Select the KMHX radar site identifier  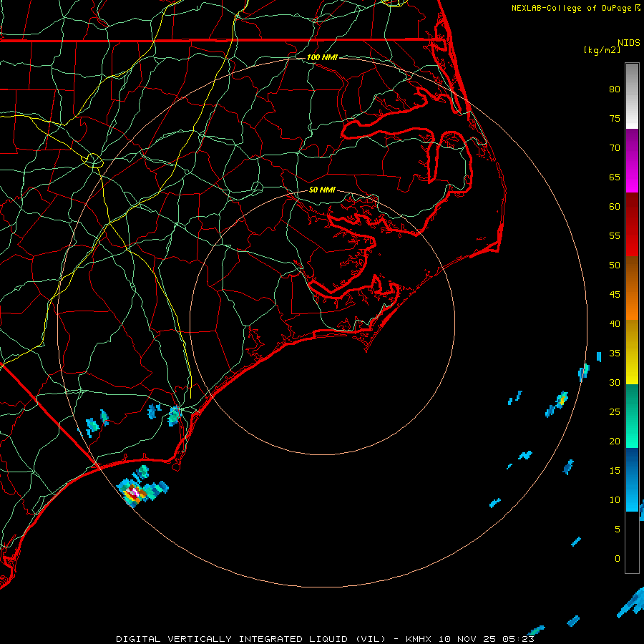(x=419, y=639)
